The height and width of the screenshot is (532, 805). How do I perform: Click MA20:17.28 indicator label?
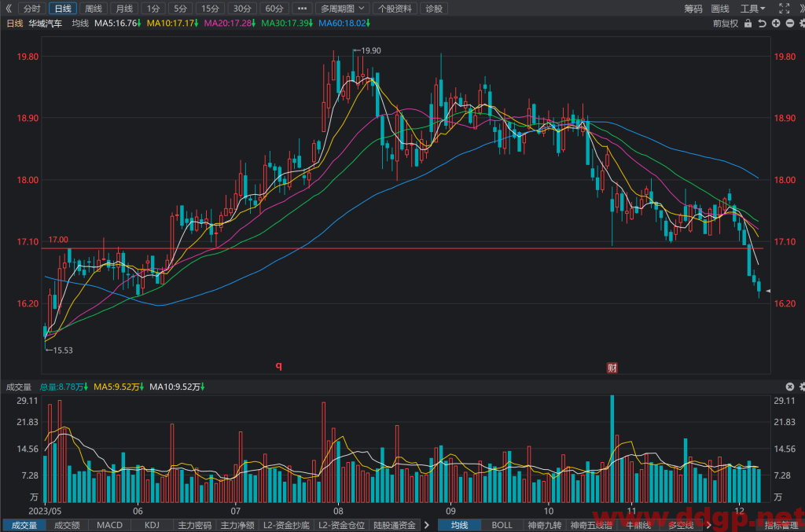coord(230,23)
